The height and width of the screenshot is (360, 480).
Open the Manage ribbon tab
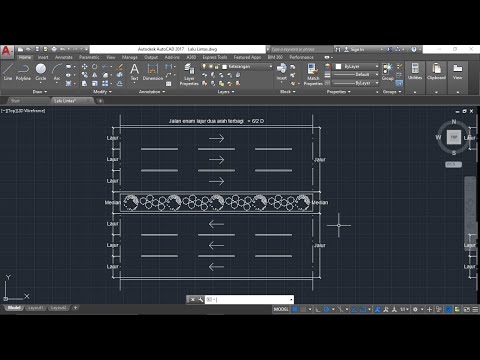(x=129, y=57)
